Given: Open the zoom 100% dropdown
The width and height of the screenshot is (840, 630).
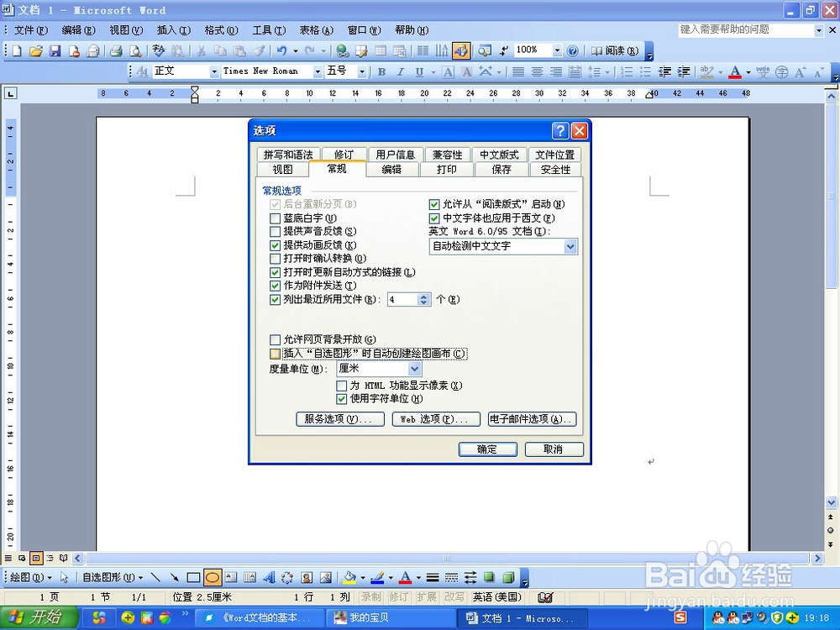Looking at the screenshot, I should tap(557, 50).
